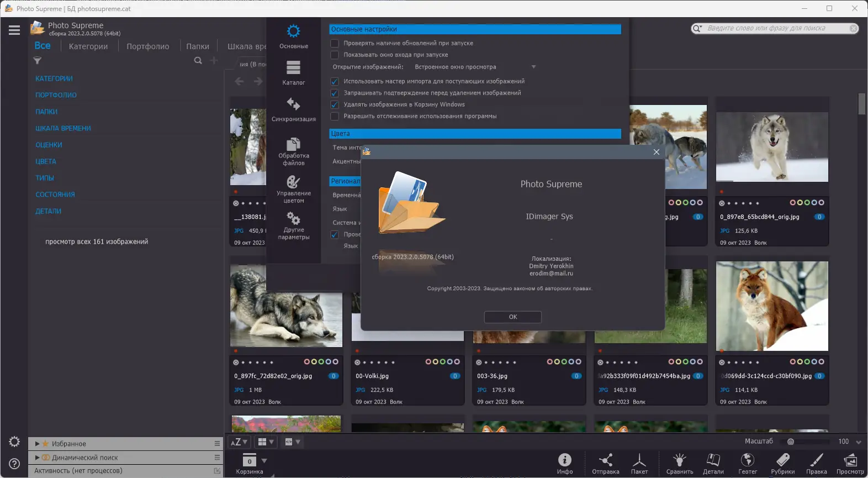Click the Инфо toolbar icon

[x=565, y=464]
